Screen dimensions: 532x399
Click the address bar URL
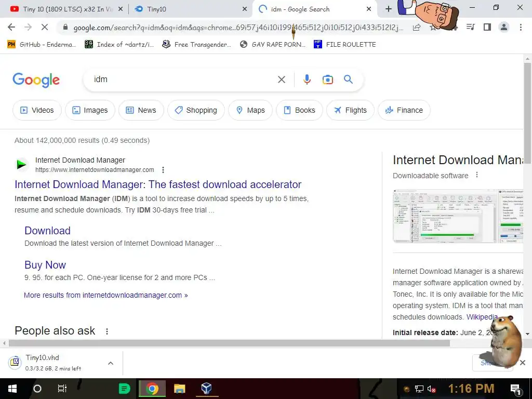238,28
